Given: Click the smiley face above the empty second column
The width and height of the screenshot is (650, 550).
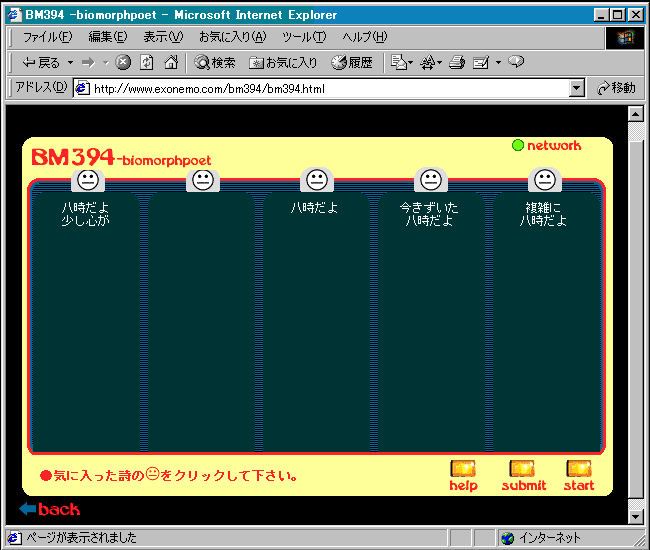Looking at the screenshot, I should (203, 180).
